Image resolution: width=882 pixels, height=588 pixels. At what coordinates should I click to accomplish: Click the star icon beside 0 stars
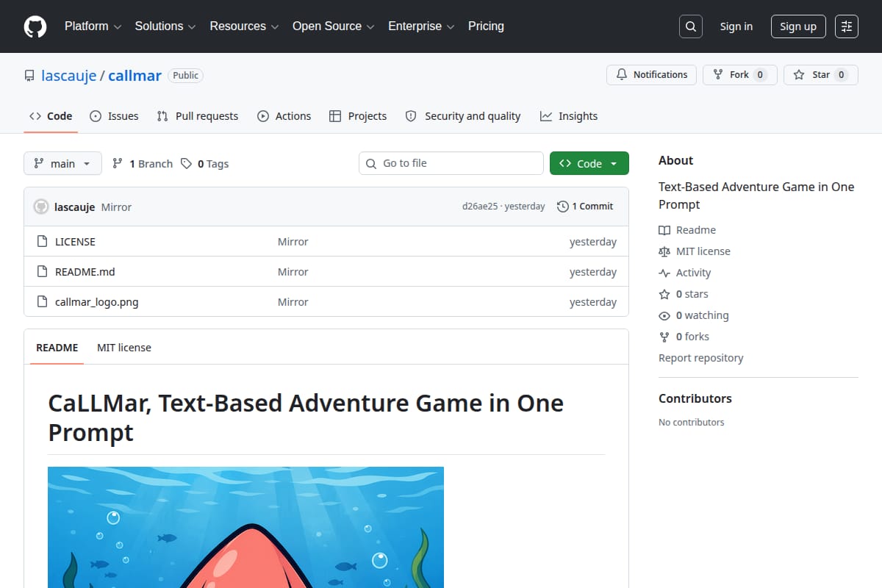coord(664,294)
